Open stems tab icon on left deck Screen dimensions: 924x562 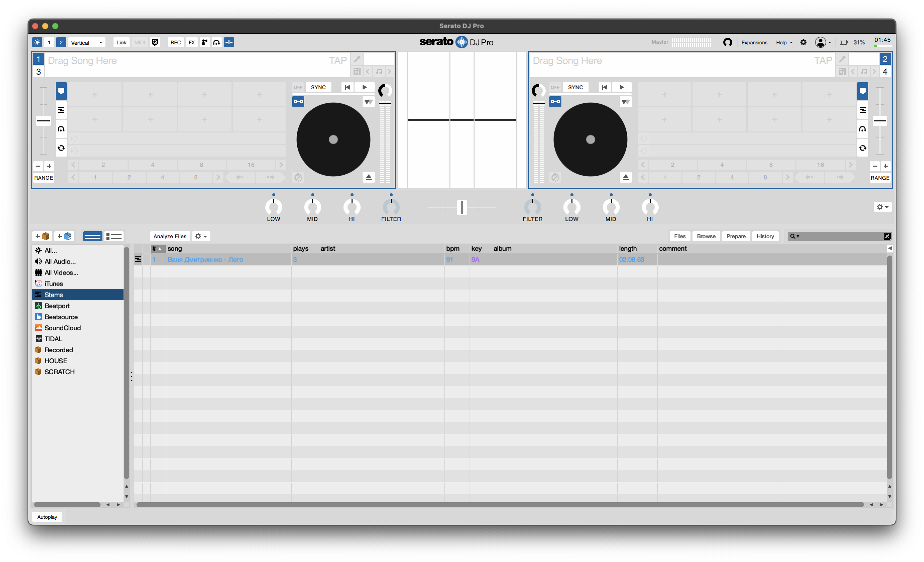61,110
